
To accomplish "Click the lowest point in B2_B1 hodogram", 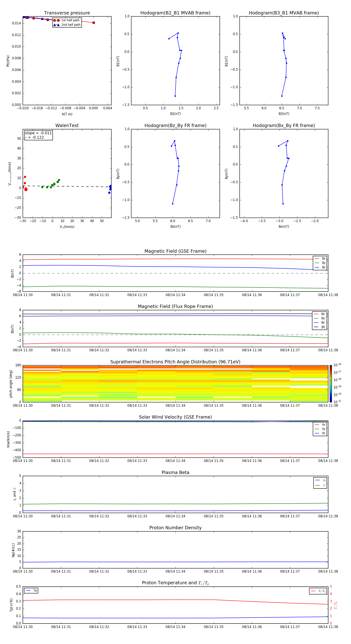I will point(175,96).
